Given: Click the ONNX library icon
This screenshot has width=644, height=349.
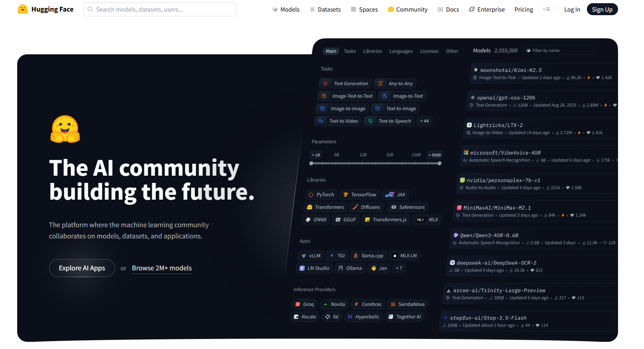Looking at the screenshot, I should click(x=308, y=220).
